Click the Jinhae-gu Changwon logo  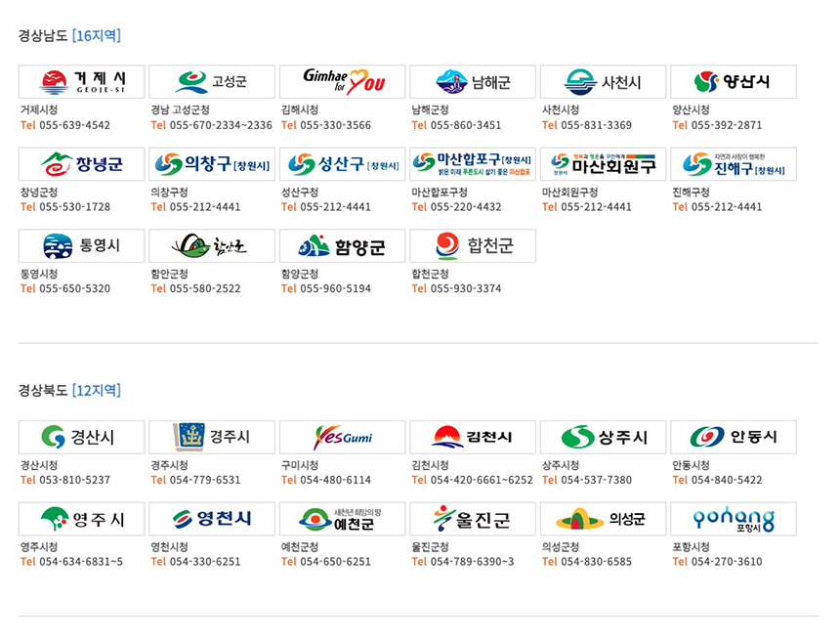tap(734, 164)
